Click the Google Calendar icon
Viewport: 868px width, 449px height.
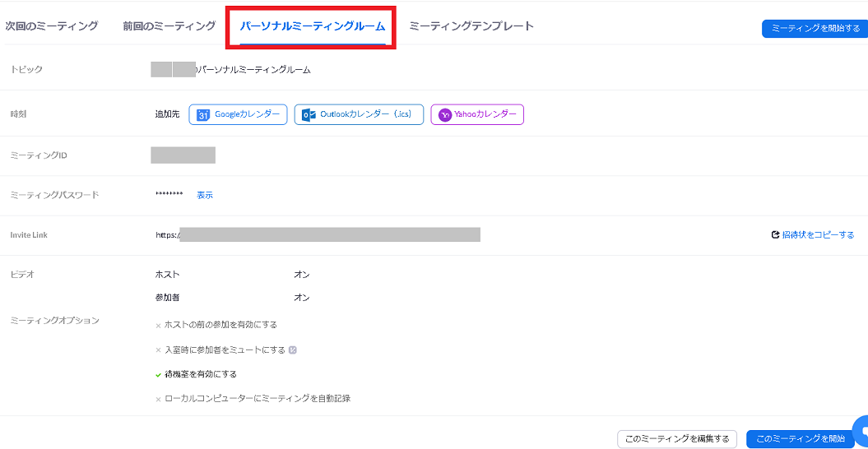203,115
